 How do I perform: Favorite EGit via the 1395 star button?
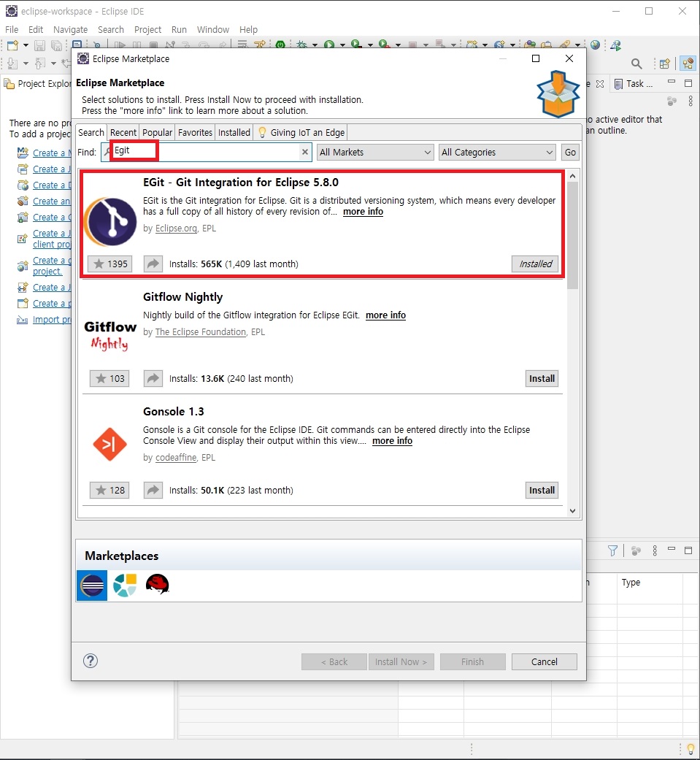pos(110,264)
